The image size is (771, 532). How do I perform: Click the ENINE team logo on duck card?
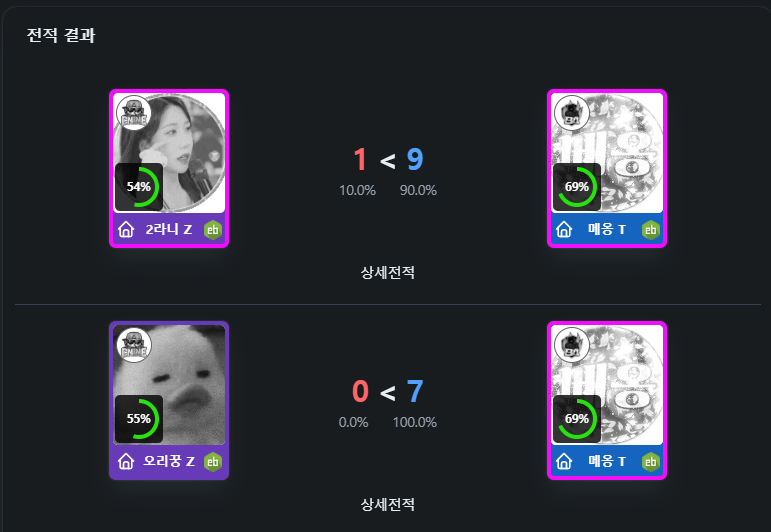[x=134, y=345]
